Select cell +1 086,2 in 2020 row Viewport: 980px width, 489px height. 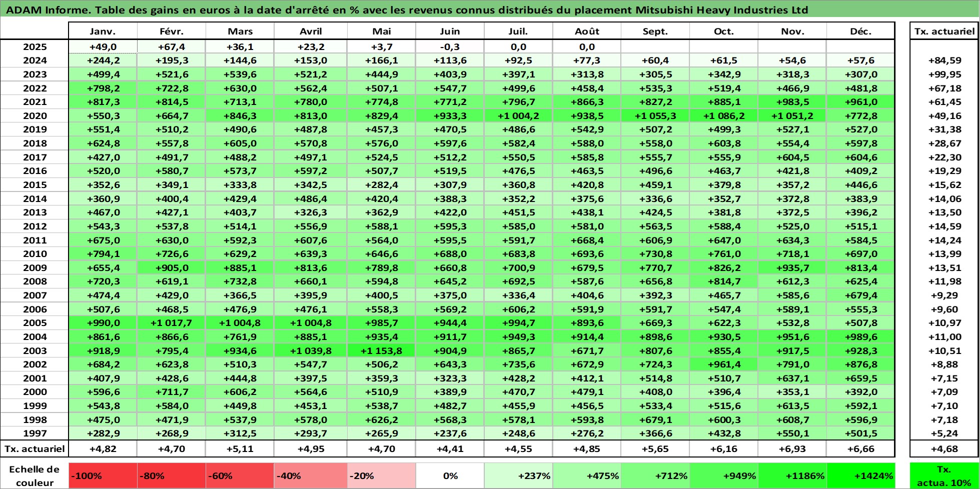click(x=724, y=116)
